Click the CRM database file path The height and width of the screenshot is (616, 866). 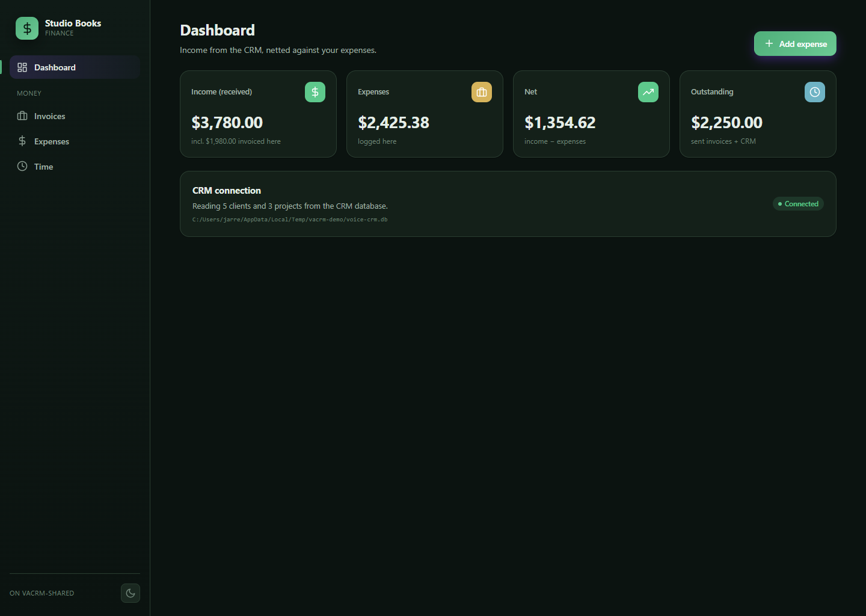pos(290,220)
